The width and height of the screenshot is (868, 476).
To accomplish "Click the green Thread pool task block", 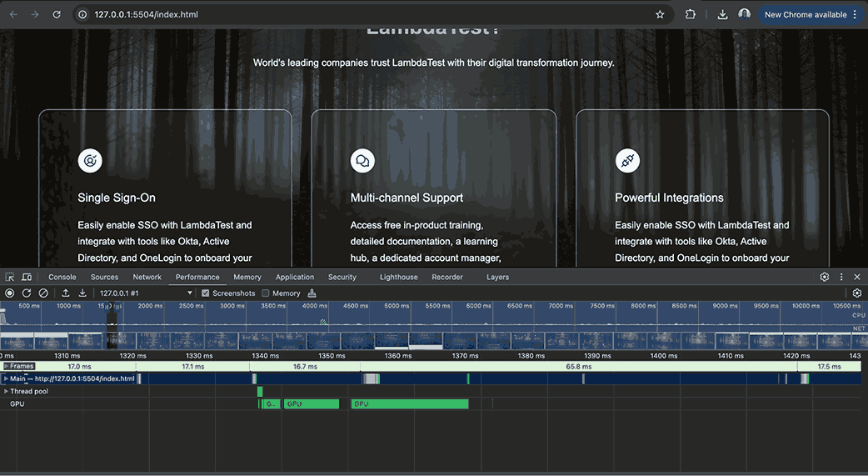I will (260, 391).
